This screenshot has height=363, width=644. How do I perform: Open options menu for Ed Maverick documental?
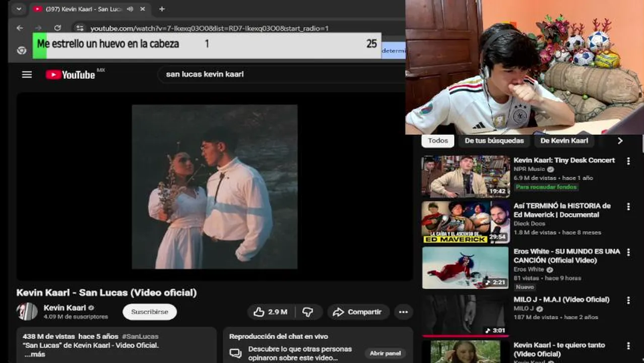click(x=628, y=207)
